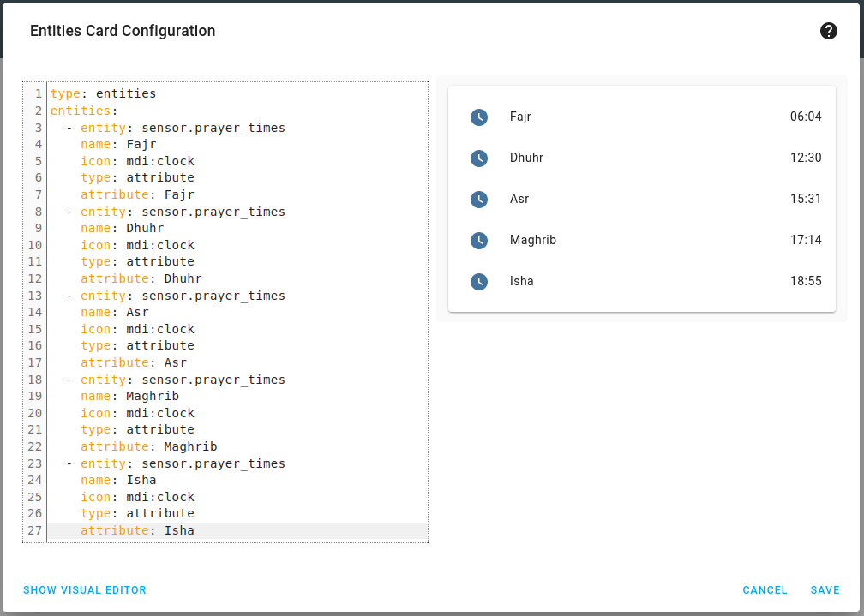Click the Isha row clock icon
Viewport: 864px width, 616px height.
(x=479, y=282)
